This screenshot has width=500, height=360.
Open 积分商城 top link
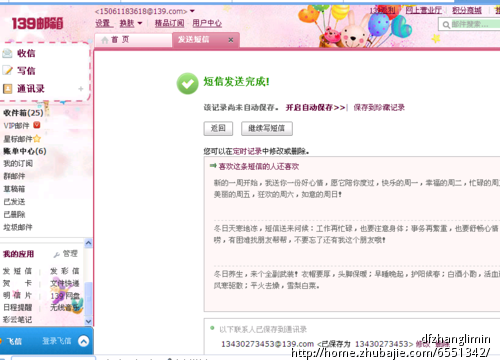click(467, 10)
